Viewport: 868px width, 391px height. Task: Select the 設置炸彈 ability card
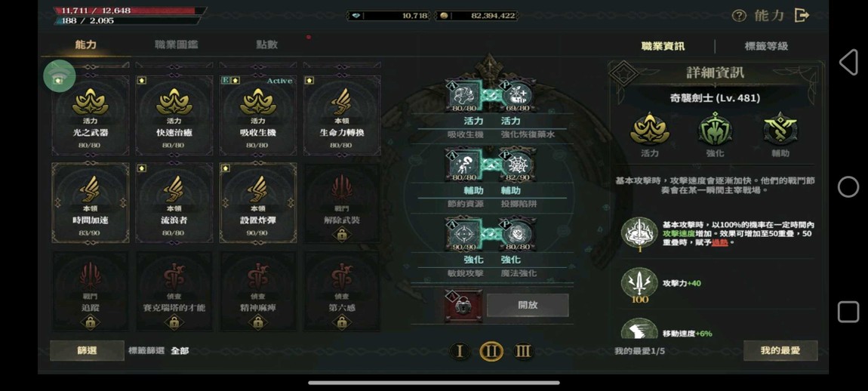click(258, 203)
